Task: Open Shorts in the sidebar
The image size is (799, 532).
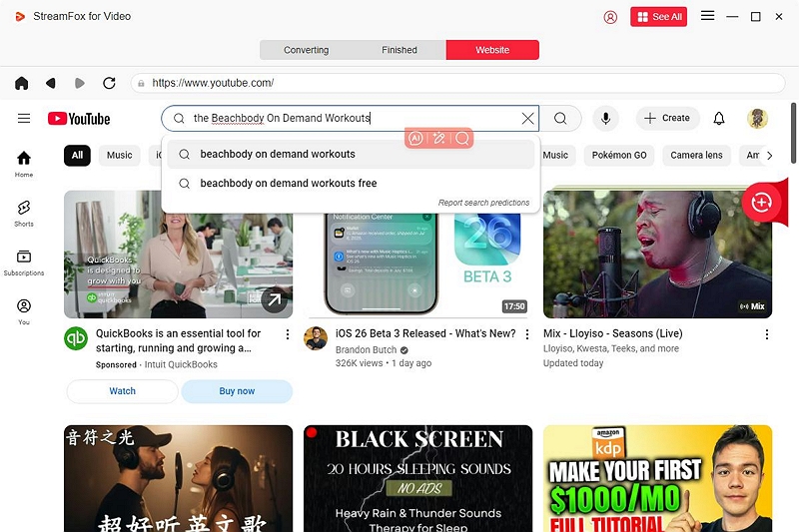Action: point(24,213)
